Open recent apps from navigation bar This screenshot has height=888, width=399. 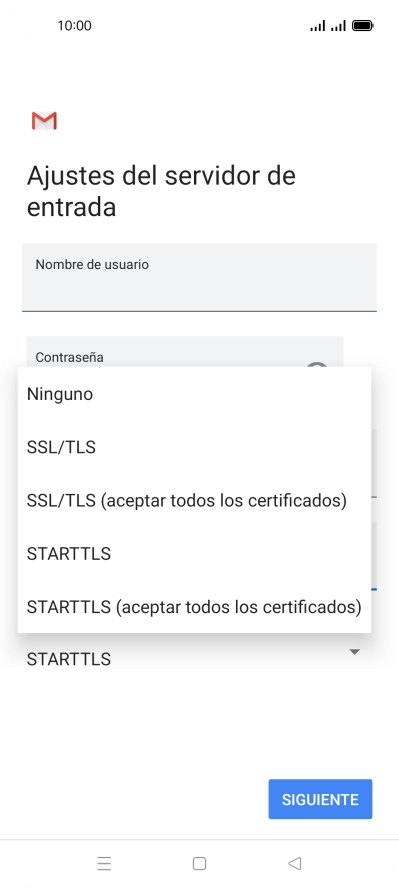pyautogui.click(x=104, y=863)
